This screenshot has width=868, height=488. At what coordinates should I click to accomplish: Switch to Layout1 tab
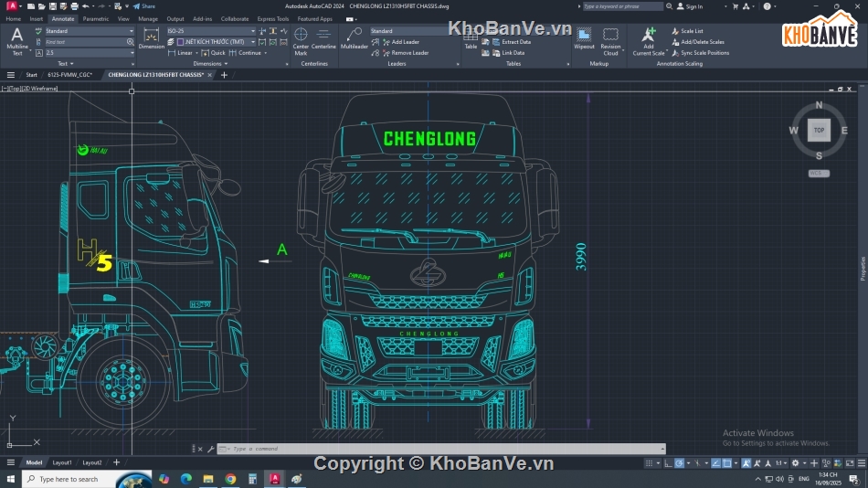(x=62, y=462)
